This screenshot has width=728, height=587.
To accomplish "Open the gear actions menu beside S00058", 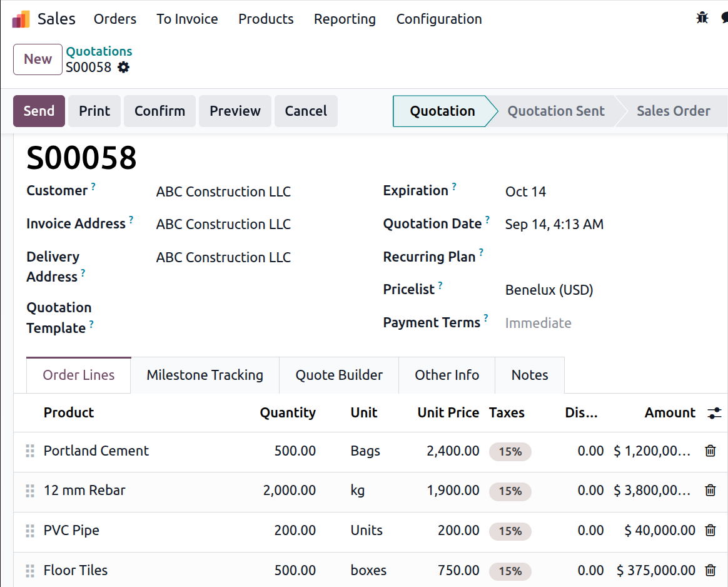I will click(123, 68).
